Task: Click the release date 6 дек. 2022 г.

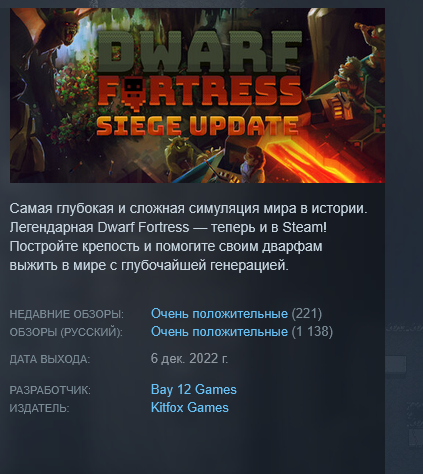Action: pyautogui.click(x=189, y=359)
